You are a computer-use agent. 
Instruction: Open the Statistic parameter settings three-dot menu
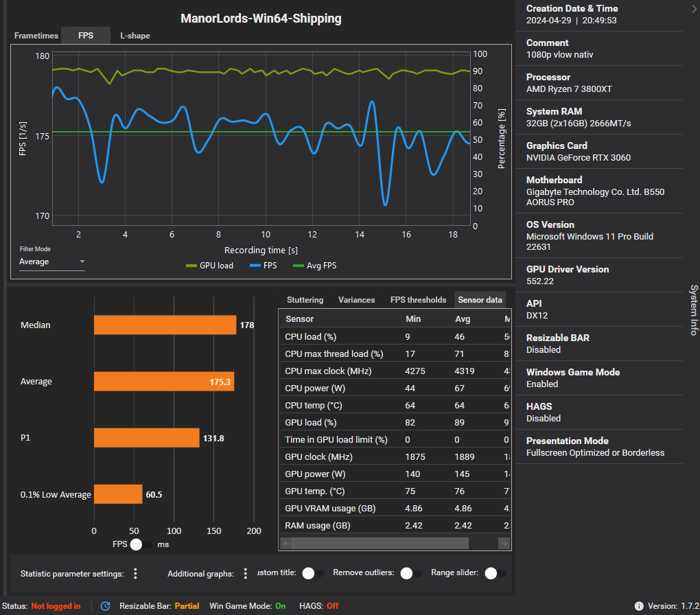(135, 573)
